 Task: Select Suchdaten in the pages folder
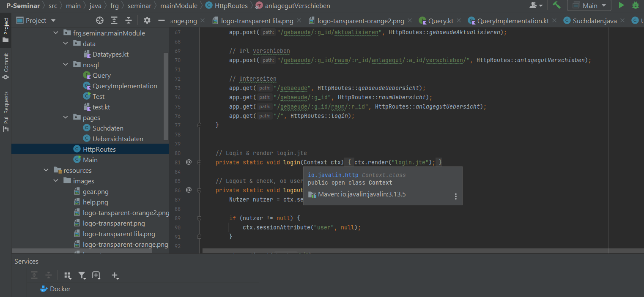103,128
